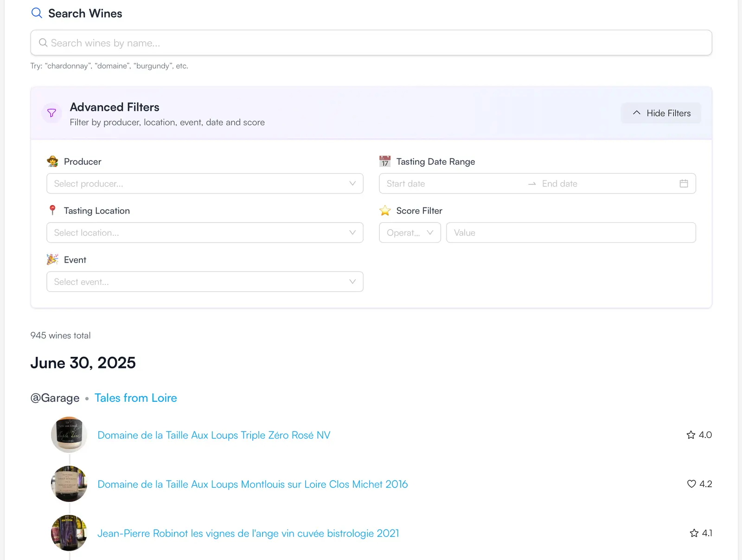This screenshot has width=742, height=560.
Task: Click the score Value input field
Action: pyautogui.click(x=570, y=233)
